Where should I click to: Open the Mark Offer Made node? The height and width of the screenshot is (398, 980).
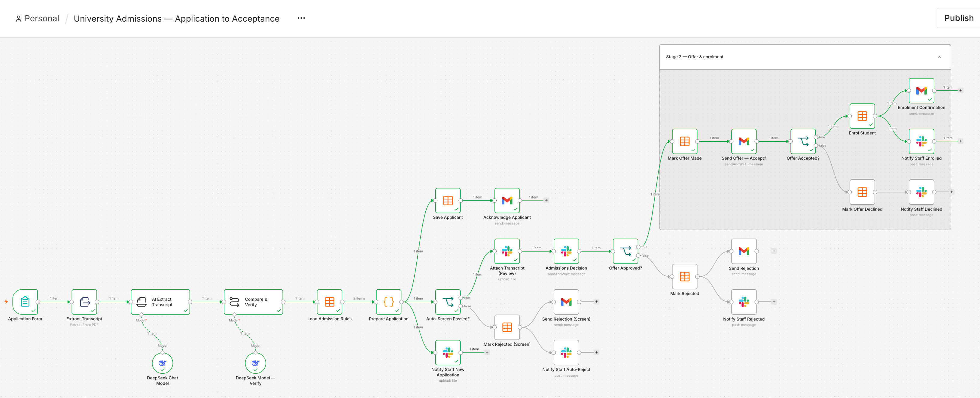[684, 141]
